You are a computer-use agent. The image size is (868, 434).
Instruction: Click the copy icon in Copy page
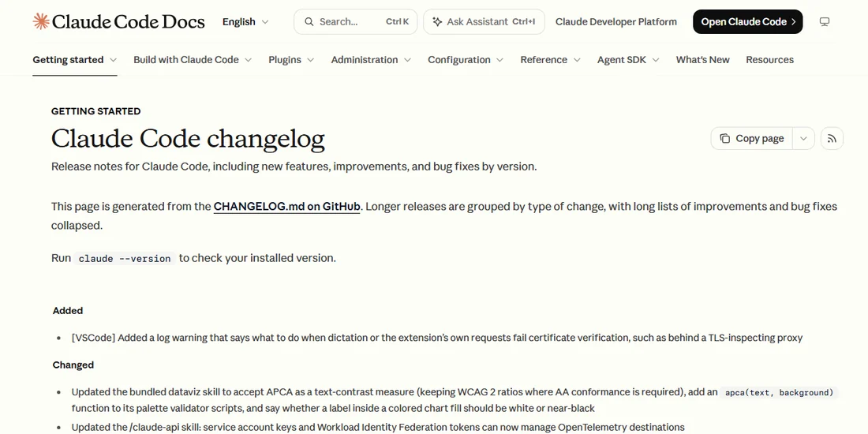724,138
